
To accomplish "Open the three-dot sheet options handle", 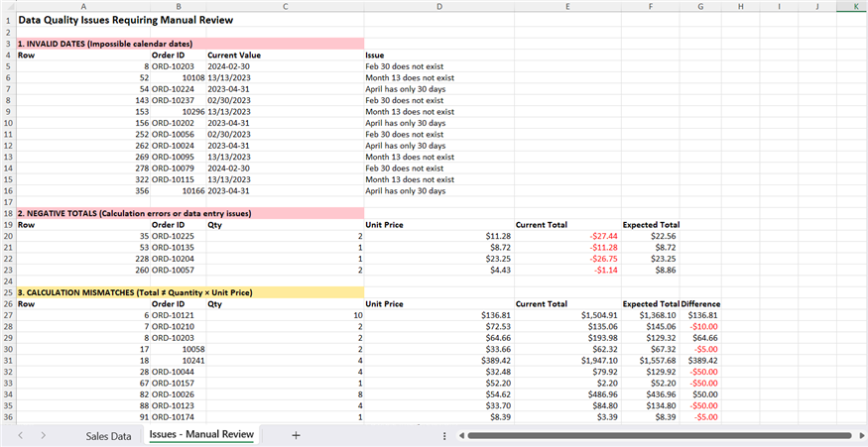I will pos(444,436).
